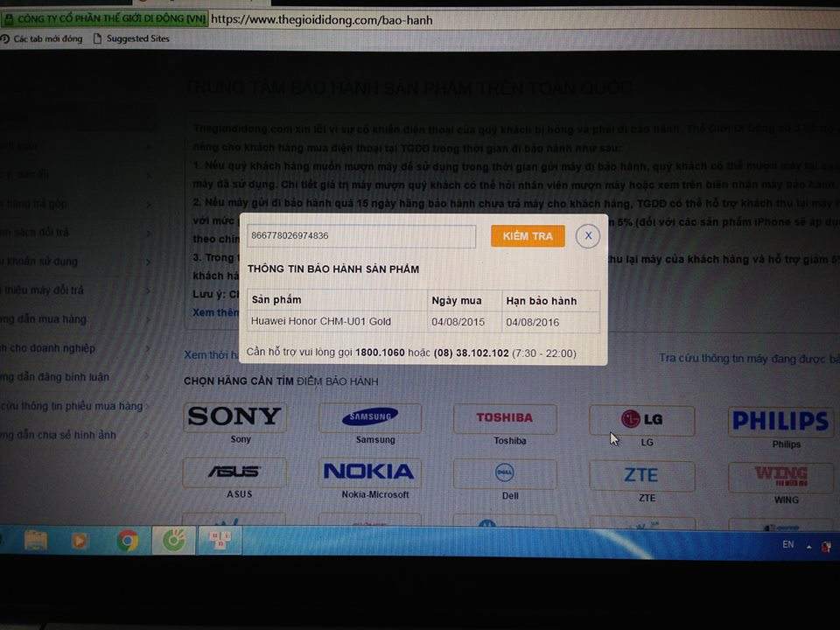
Task: Click the 'Xem thêm' link
Action: click(x=215, y=312)
